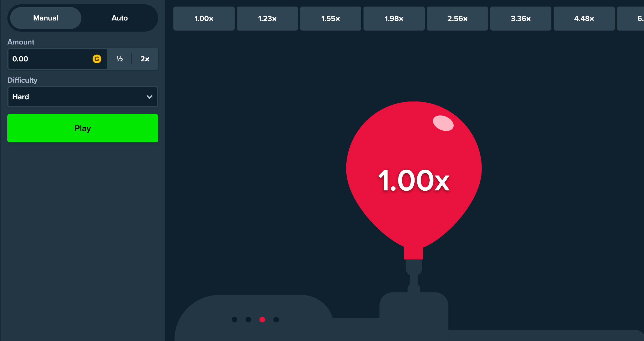This screenshot has height=341, width=644.
Task: Click the red indicator dot on the pump
Action: click(262, 319)
